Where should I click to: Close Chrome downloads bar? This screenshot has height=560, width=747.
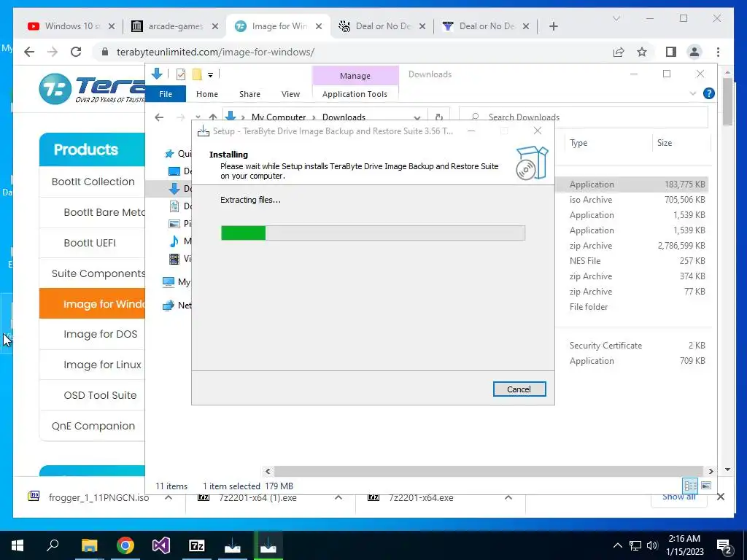tap(721, 497)
